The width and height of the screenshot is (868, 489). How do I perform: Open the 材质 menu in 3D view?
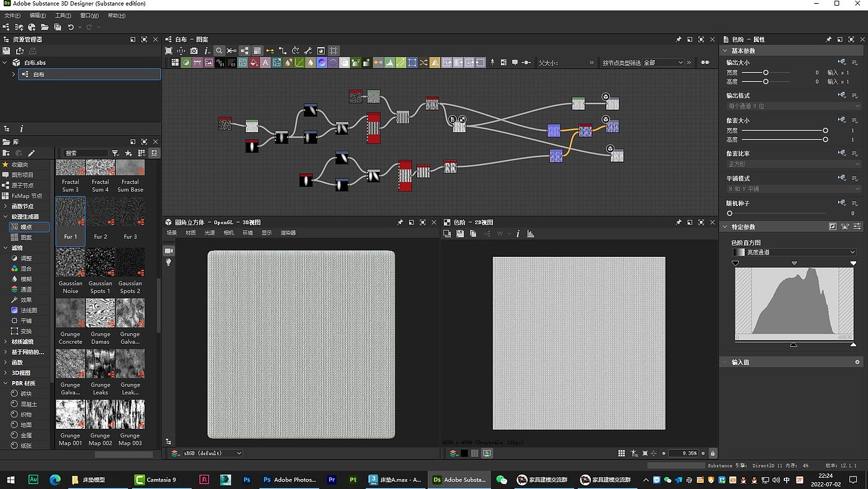[x=190, y=233]
